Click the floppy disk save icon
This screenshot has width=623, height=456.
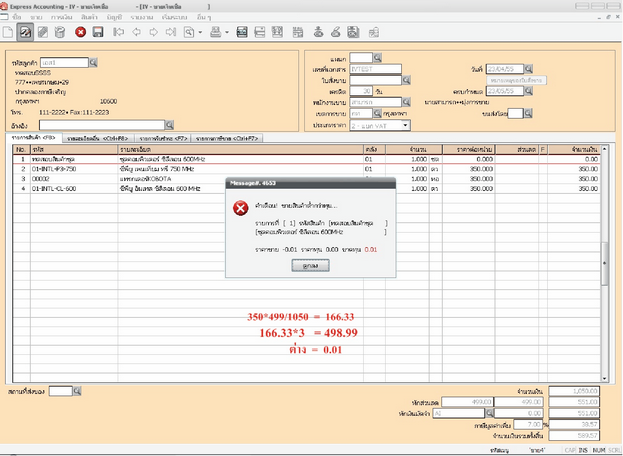tap(97, 34)
